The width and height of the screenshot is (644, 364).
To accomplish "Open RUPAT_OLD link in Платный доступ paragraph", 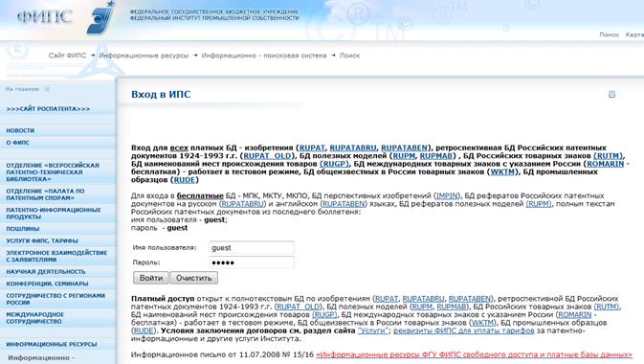I will coord(298,307).
